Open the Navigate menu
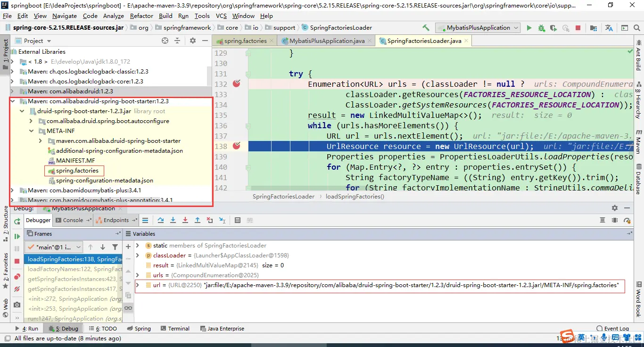The height and width of the screenshot is (347, 644). click(x=65, y=16)
